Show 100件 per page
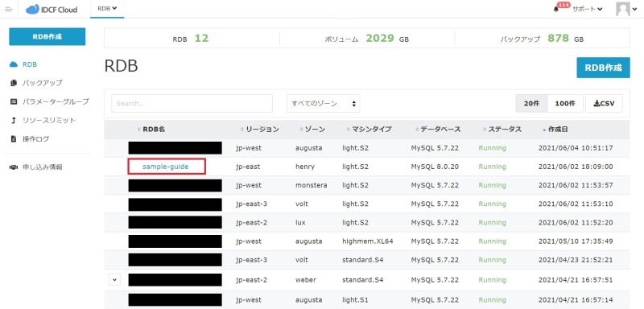The image size is (644, 309). pos(565,104)
